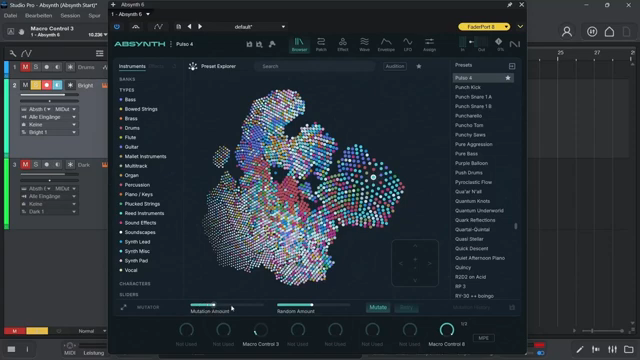Click the plugin power bypass icon

(x=117, y=27)
